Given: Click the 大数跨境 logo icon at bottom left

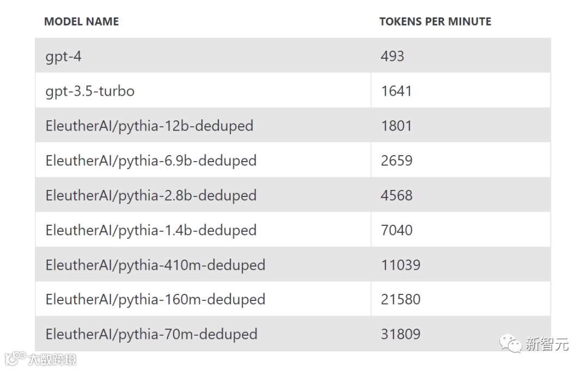Looking at the screenshot, I should 15,359.
